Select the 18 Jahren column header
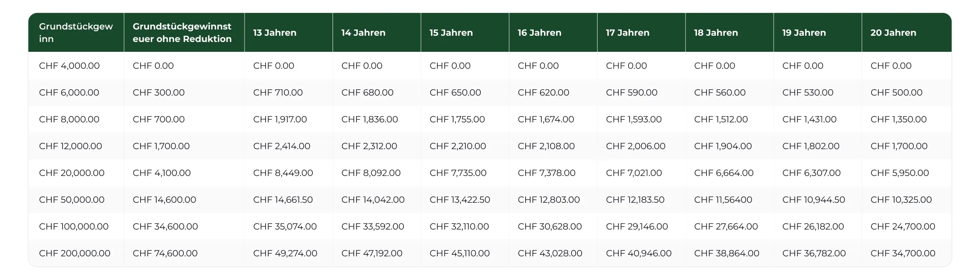This screenshot has height=280, width=980. (729, 33)
